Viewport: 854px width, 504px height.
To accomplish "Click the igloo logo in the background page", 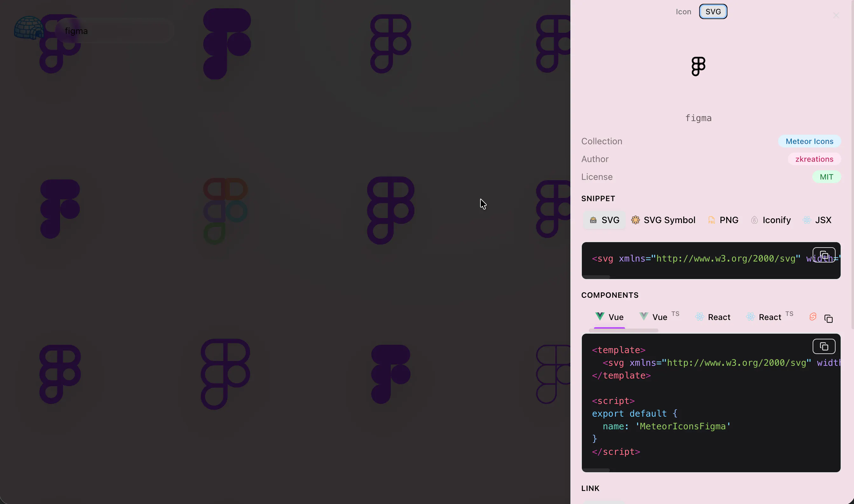I will (x=29, y=28).
